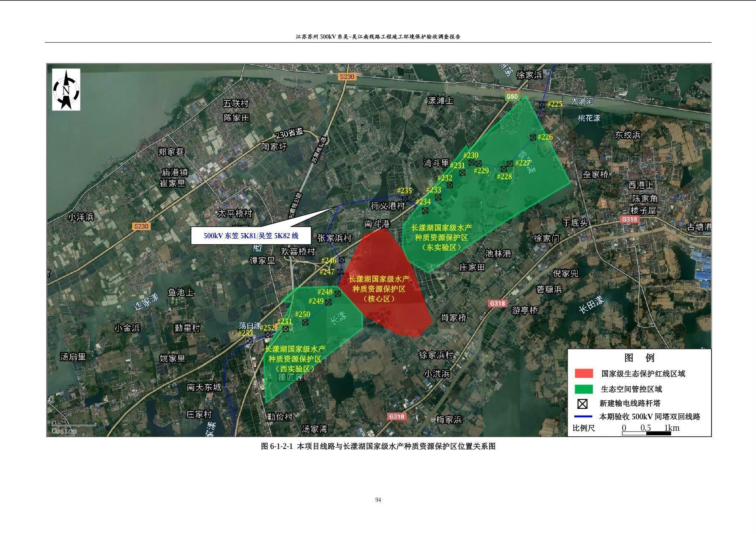Click the place name 张家浜村
Image resolution: width=756 pixels, height=534 pixels.
335,238
